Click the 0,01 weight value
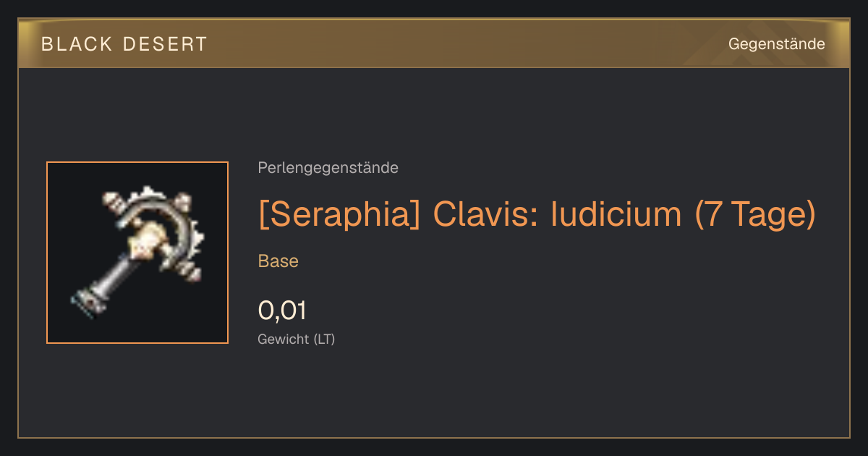Image resolution: width=868 pixels, height=456 pixels. point(282,311)
